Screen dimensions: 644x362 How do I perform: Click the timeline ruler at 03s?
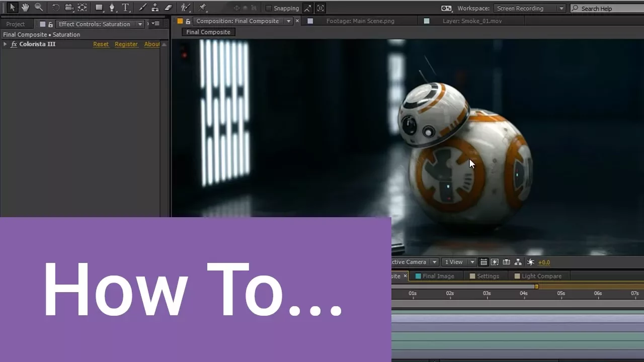(x=487, y=294)
